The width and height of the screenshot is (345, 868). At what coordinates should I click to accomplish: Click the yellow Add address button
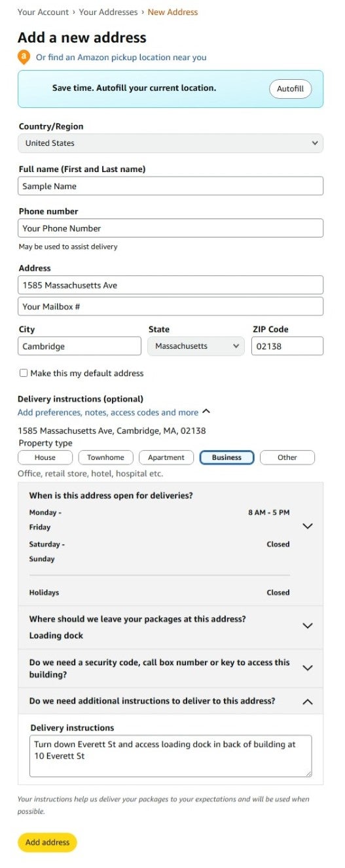47,842
